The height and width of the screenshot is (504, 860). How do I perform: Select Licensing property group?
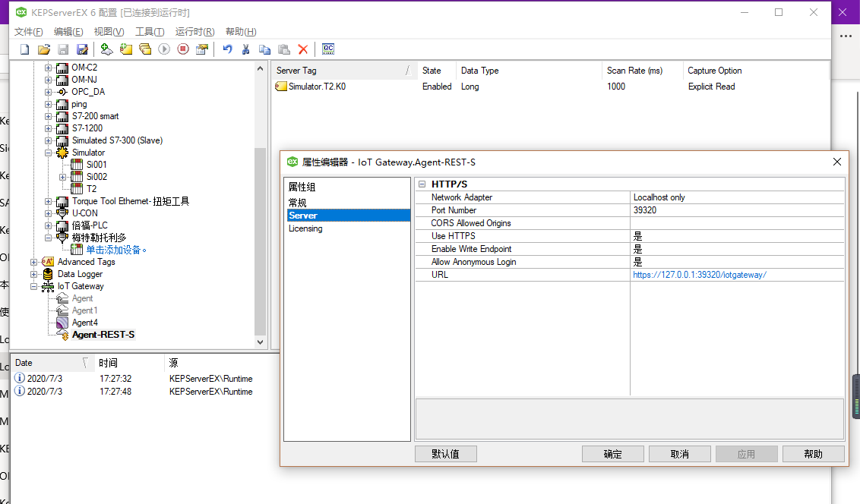pos(305,228)
